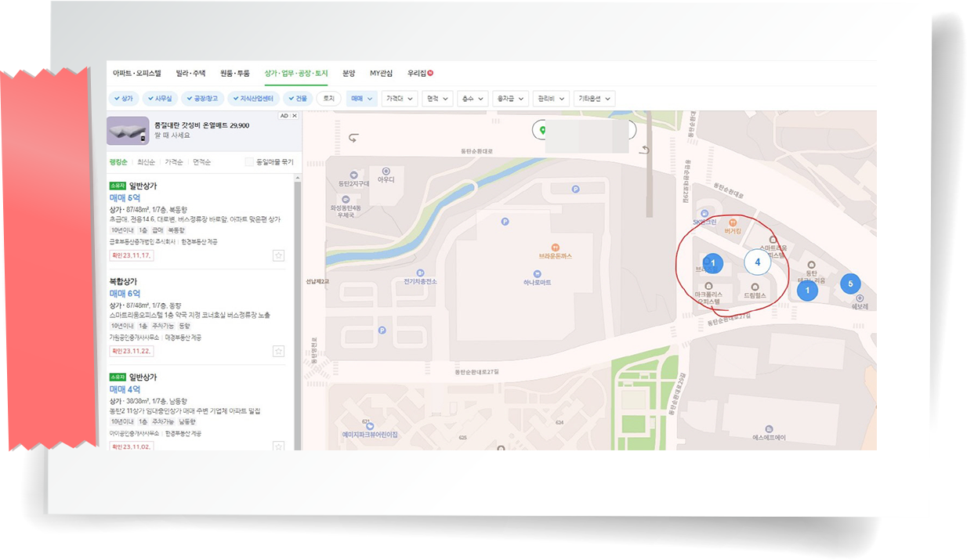The height and width of the screenshot is (560, 967).
Task: Switch to the 아파트·오피스텔 tab
Action: coord(136,73)
